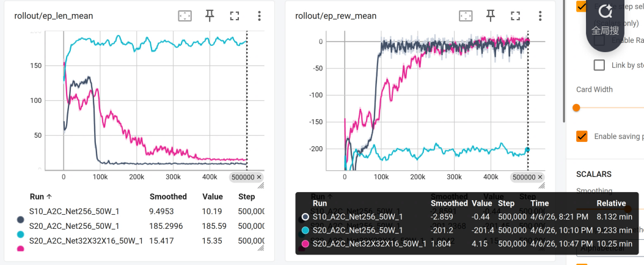Image resolution: width=644 pixels, height=265 pixels.
Task: Click the smoothed value 185.2996
Action: click(165, 226)
